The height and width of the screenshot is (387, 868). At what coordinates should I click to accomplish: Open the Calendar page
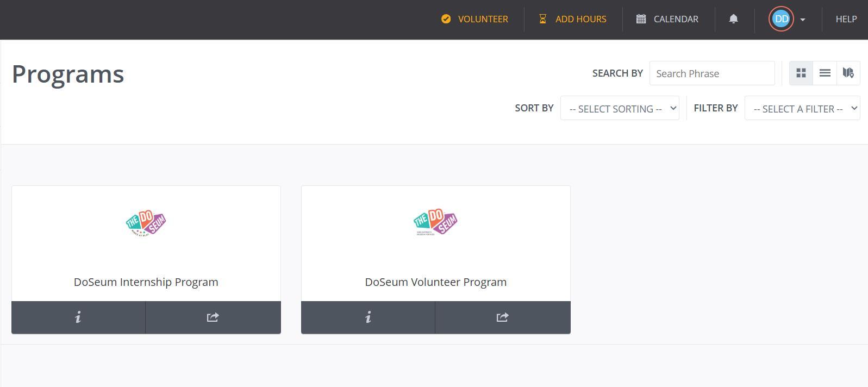(667, 19)
